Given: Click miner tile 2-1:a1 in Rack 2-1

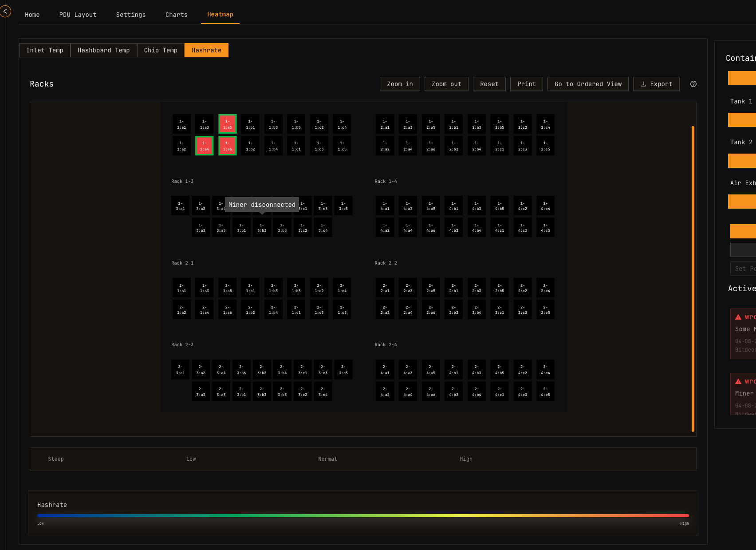Looking at the screenshot, I should click(181, 288).
